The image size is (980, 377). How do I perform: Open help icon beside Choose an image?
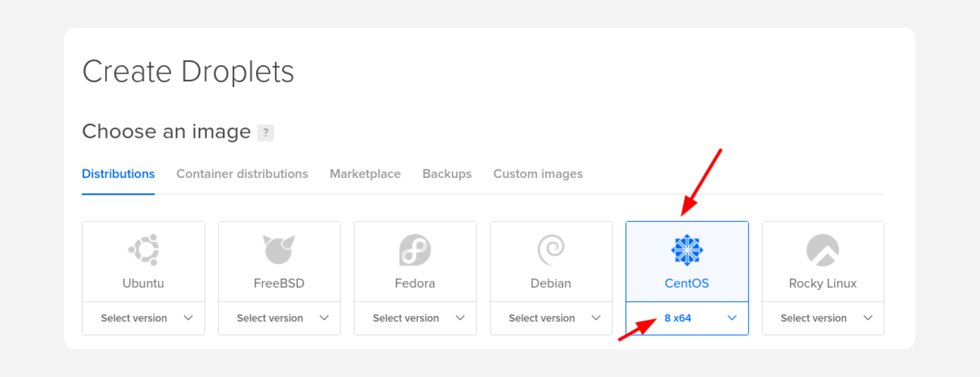click(266, 133)
